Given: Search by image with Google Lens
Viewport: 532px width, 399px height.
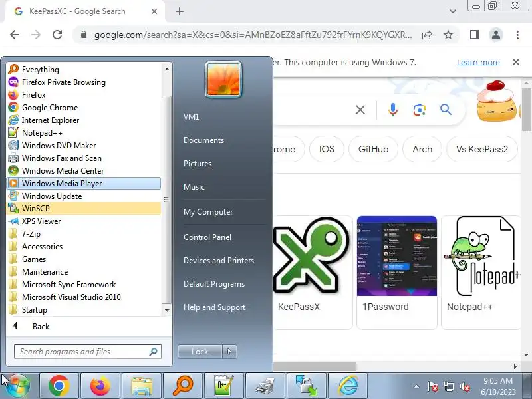Looking at the screenshot, I should 420,110.
